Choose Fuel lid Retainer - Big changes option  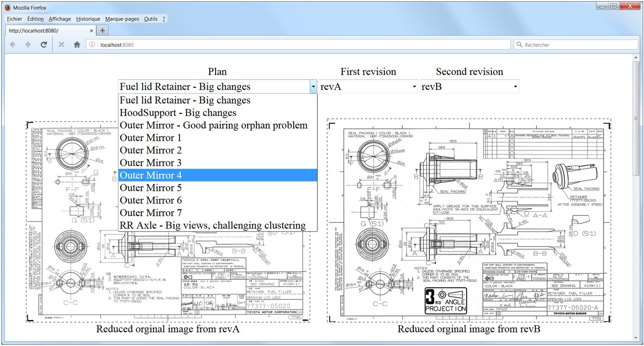point(218,100)
